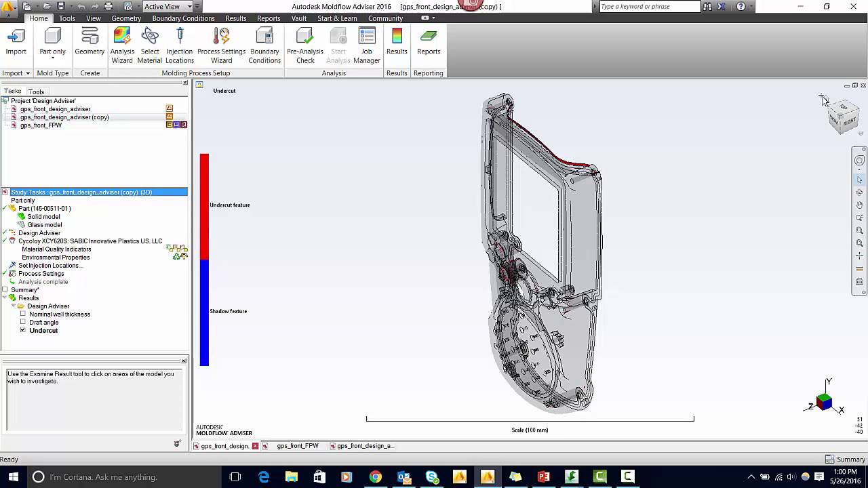Switch to gps_front_FPW document tab
This screenshot has width=868, height=488.
(298, 446)
